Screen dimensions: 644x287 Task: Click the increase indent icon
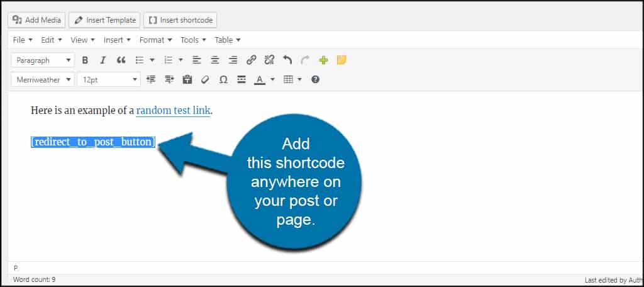(169, 80)
